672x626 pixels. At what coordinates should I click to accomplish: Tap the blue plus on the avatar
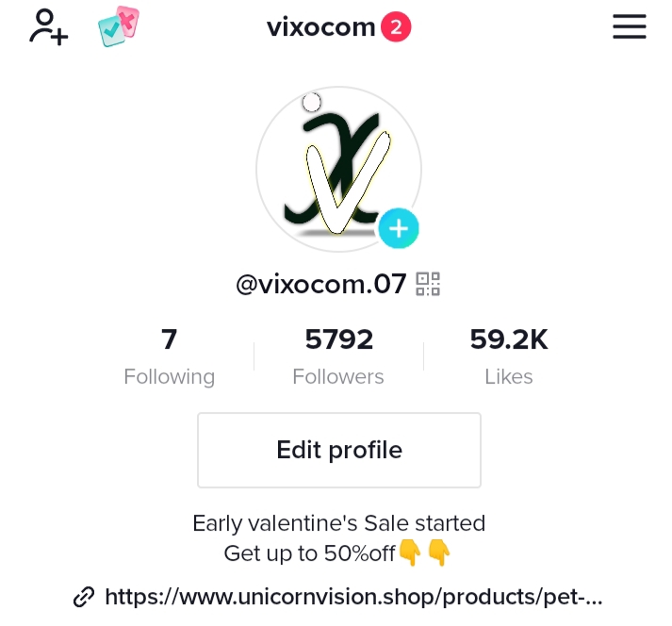[399, 228]
